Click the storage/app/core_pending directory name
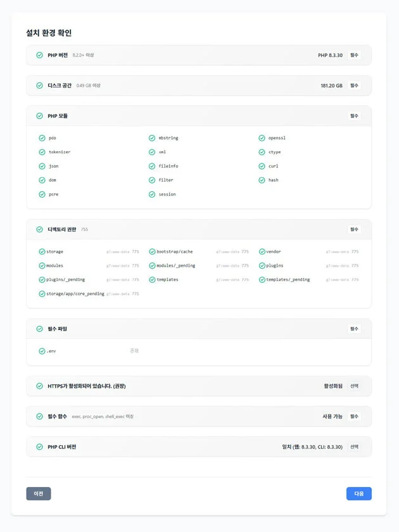Viewport: 399px width, 532px height. (x=75, y=294)
